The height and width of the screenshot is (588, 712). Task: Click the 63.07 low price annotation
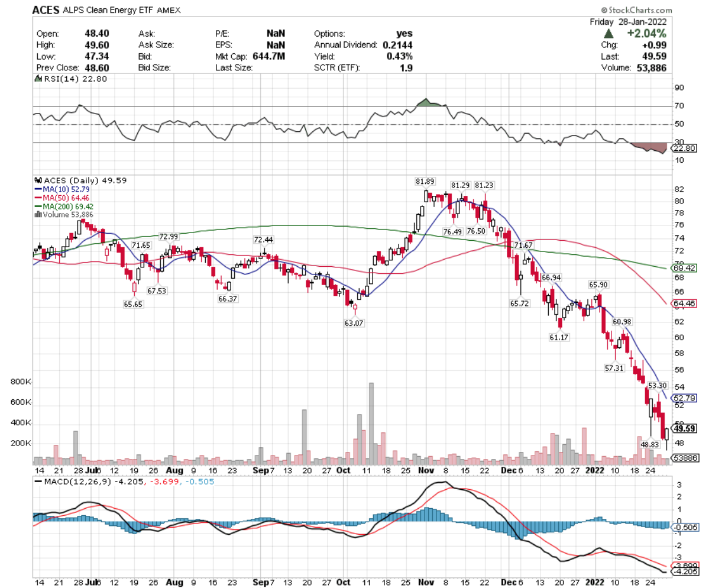tap(354, 323)
